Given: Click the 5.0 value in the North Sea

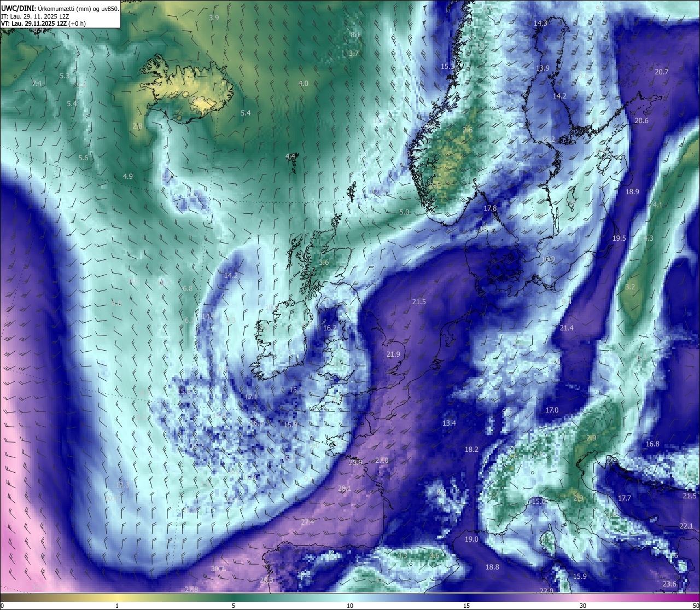Looking at the screenshot, I should click(404, 212).
